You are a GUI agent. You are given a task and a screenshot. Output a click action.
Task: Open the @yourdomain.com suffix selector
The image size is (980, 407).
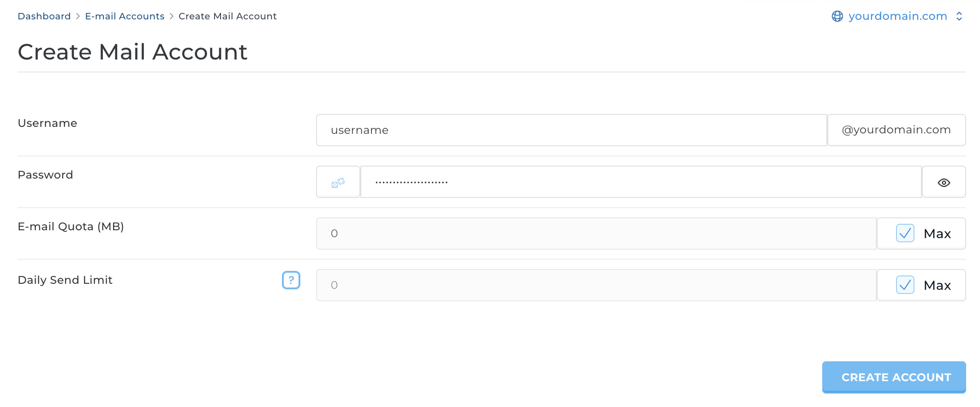[896, 130]
